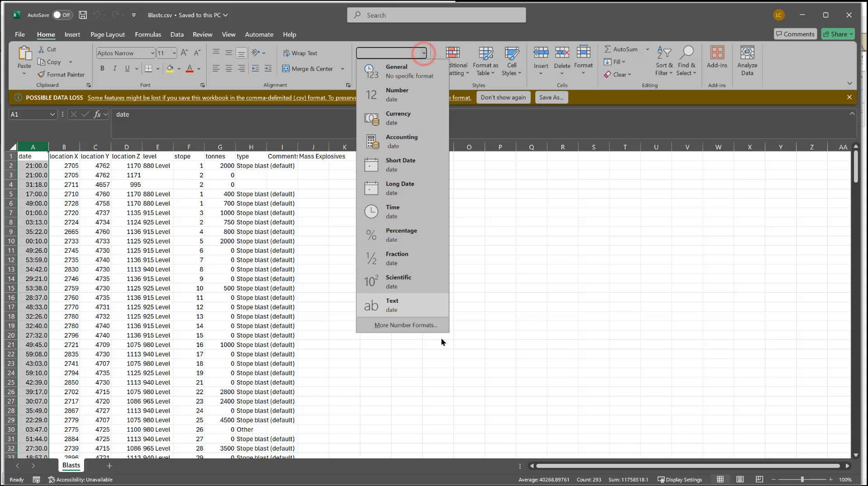
Task: Click the zoom slider handle
Action: [802, 479]
